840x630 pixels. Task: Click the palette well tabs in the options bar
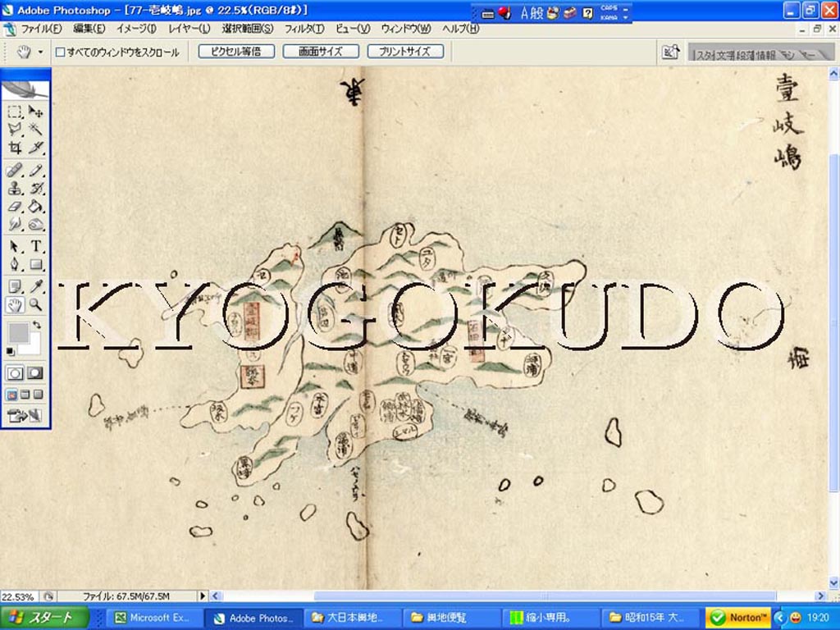(760, 52)
